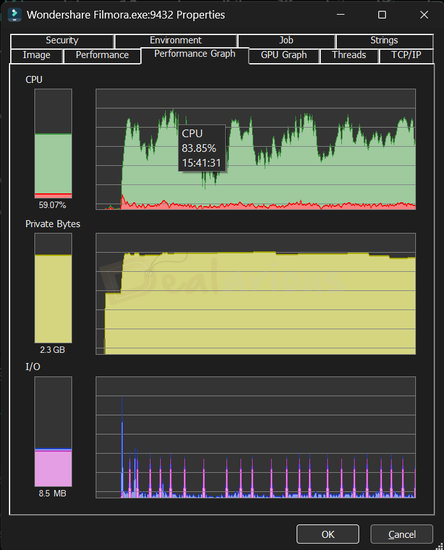Image resolution: width=444 pixels, height=550 pixels.
Task: Click the window title text
Action: pos(126,15)
